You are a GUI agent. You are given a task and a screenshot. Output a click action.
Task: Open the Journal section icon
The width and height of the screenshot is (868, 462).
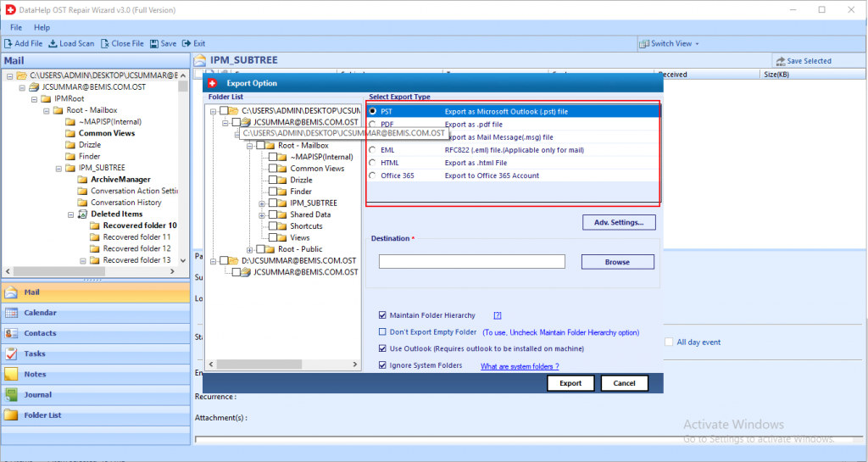(x=11, y=394)
